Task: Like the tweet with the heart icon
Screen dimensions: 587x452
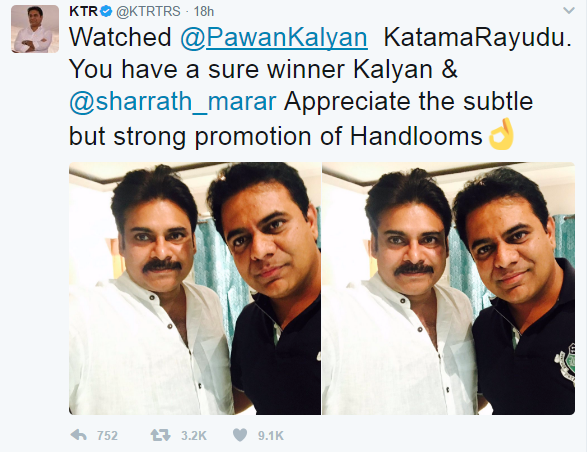Action: click(240, 435)
